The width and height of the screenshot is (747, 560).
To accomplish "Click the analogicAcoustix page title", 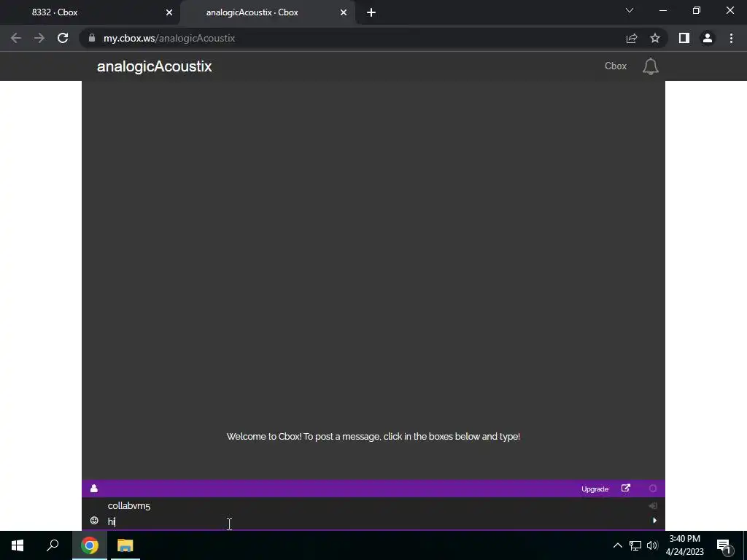I will coord(155,66).
